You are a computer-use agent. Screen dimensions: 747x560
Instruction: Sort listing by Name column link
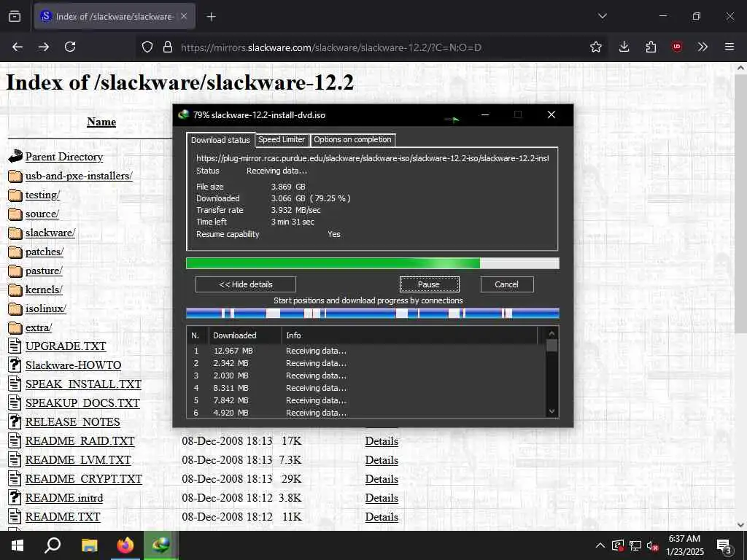(x=101, y=122)
